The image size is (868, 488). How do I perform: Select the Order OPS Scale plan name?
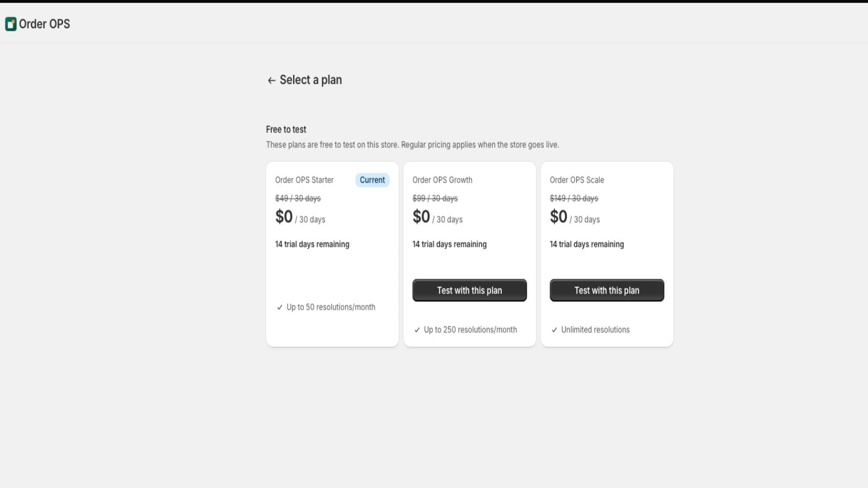(x=577, y=180)
